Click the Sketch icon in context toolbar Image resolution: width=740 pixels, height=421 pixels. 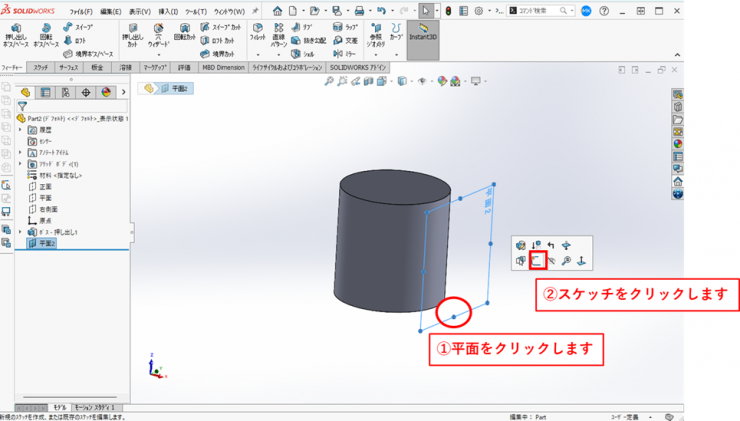(537, 261)
